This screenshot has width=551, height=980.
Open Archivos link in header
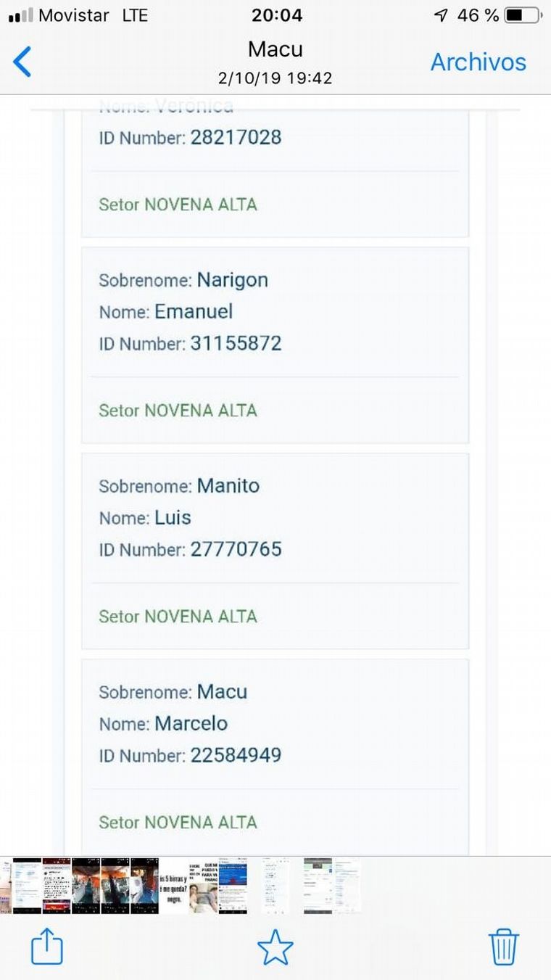(478, 62)
